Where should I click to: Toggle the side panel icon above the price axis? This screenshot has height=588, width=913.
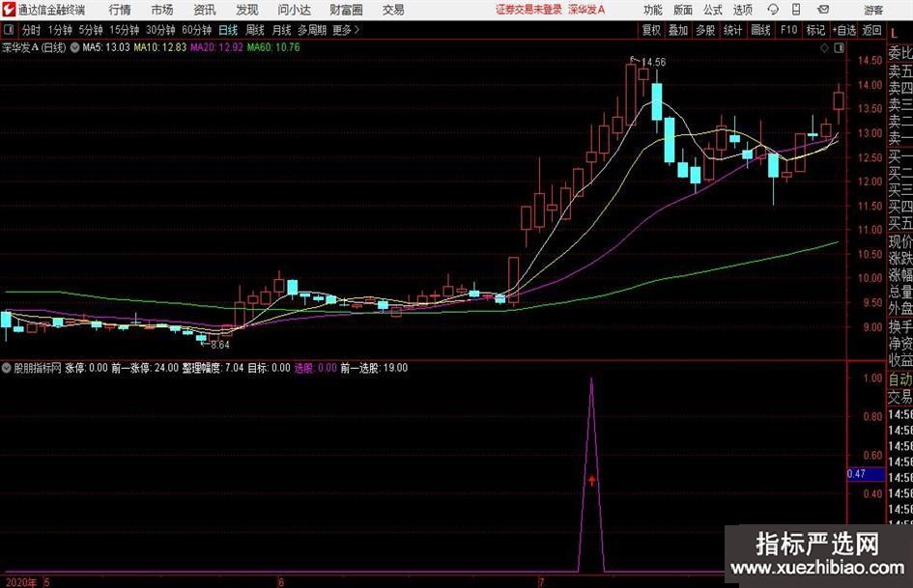839,48
